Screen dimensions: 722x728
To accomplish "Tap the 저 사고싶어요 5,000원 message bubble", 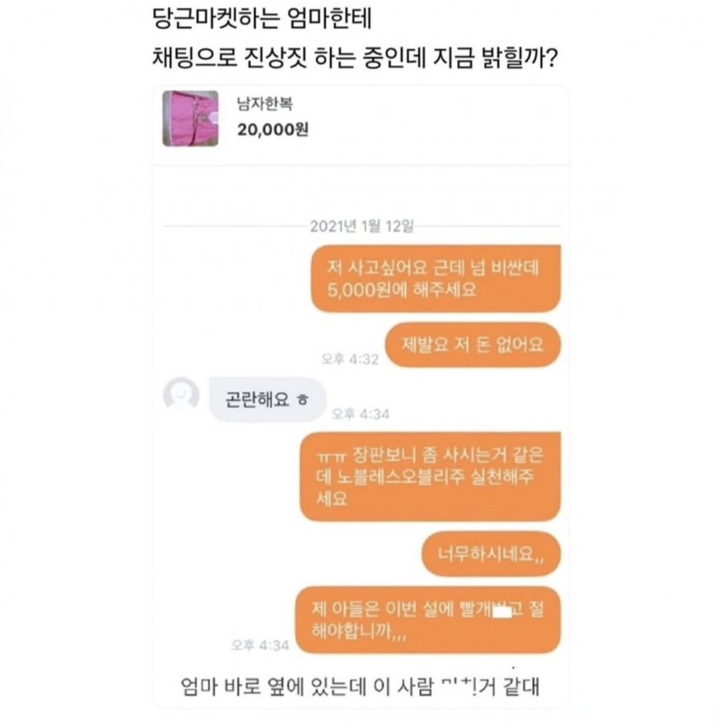I will [436, 278].
